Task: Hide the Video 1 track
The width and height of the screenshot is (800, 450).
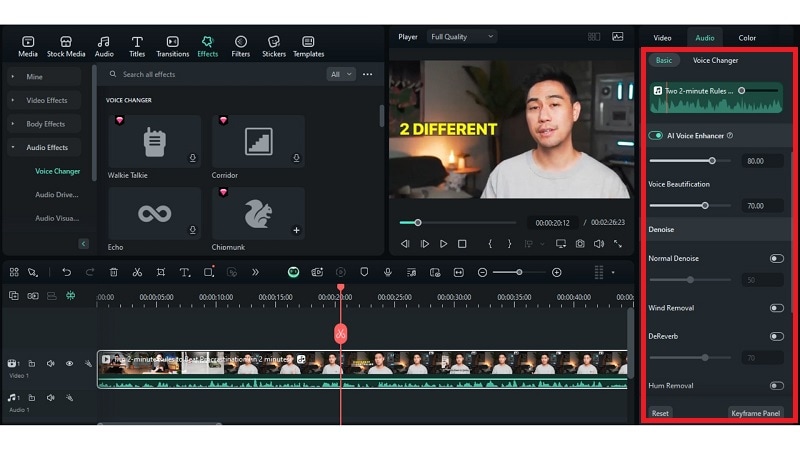Action: pos(69,364)
